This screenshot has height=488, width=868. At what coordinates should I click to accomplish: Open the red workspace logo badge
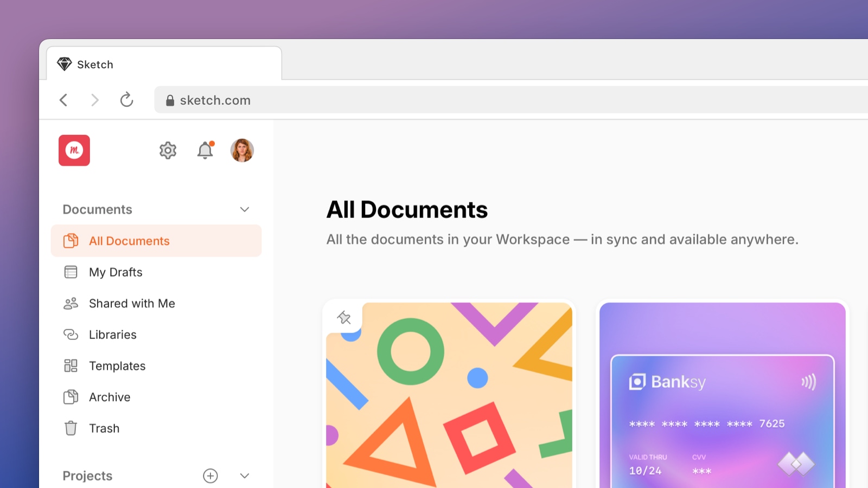pyautogui.click(x=74, y=150)
